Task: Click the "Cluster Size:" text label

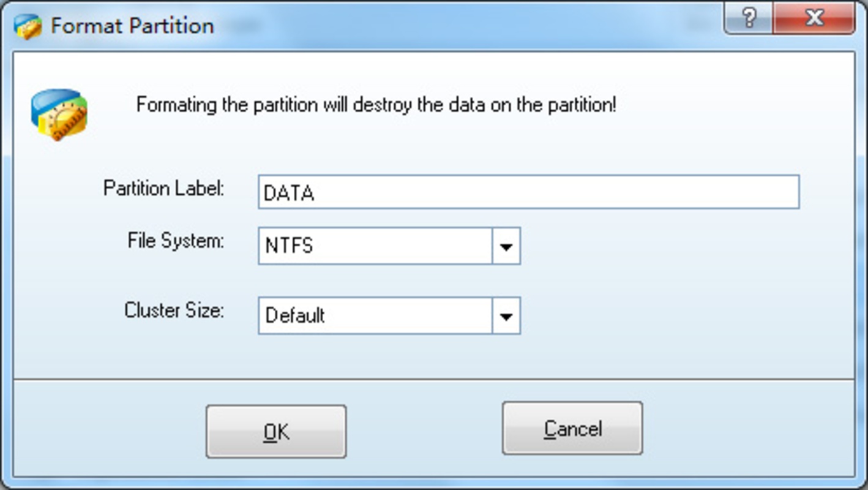Action: click(174, 311)
